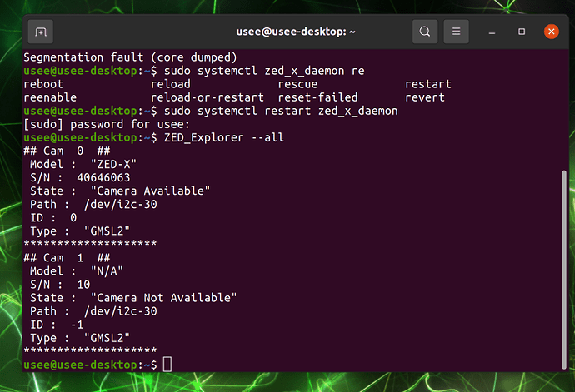The image size is (575, 392).
Task: Click the 'reenable' completion suggestion
Action: (50, 97)
